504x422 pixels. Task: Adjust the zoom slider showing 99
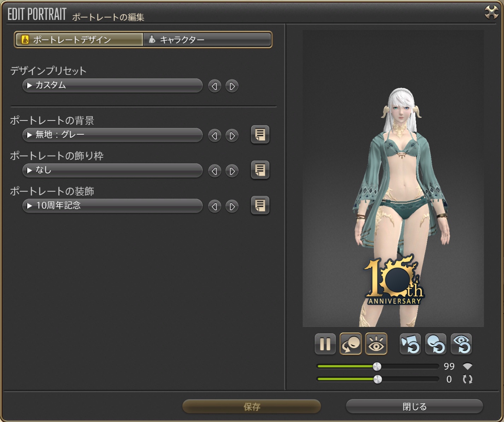[377, 367]
